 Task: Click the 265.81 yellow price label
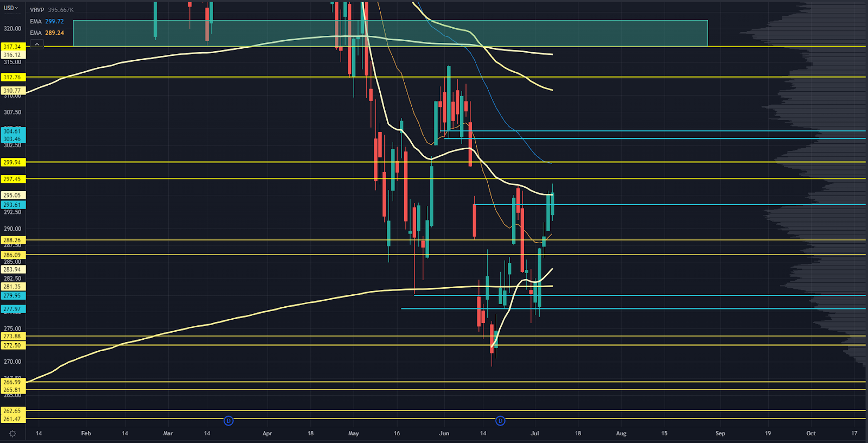point(12,390)
